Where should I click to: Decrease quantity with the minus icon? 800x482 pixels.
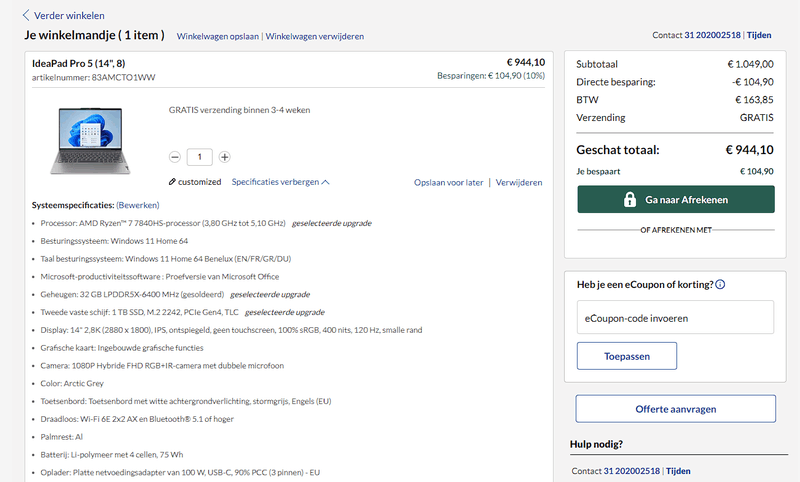point(175,157)
